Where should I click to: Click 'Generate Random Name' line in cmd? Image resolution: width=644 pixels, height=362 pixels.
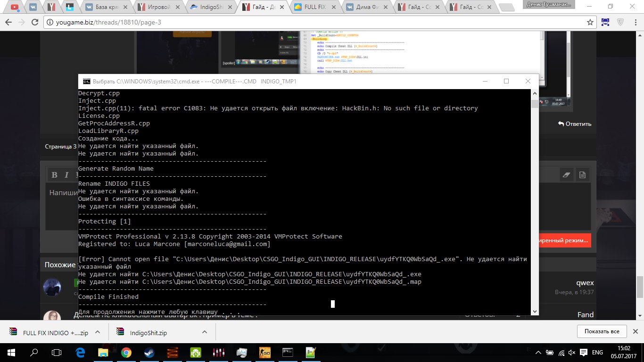coord(116,168)
